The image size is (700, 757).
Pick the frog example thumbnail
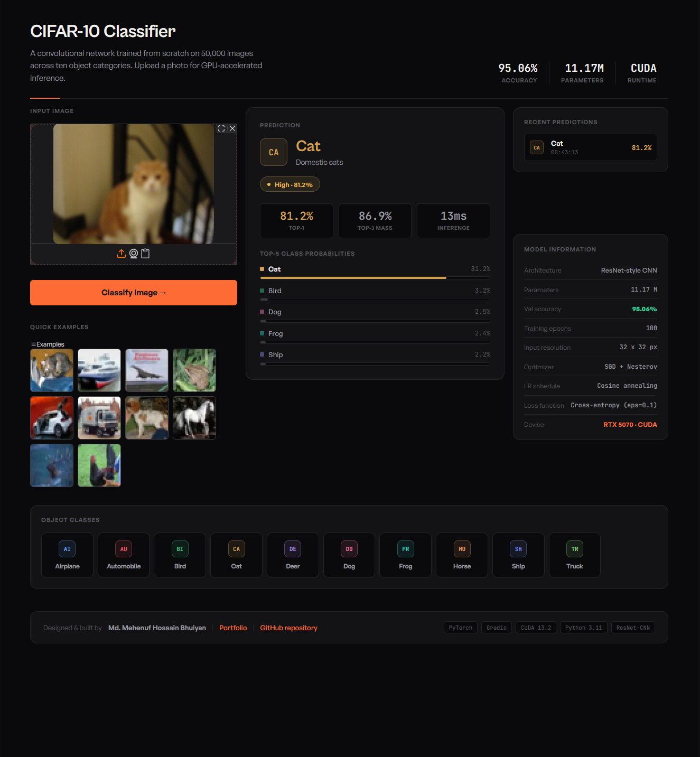[x=194, y=370]
